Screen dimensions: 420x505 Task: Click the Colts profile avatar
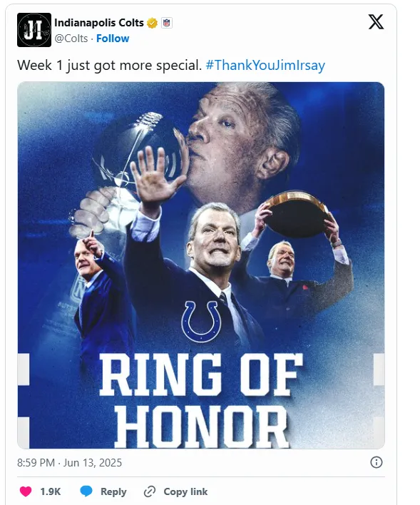click(x=34, y=30)
